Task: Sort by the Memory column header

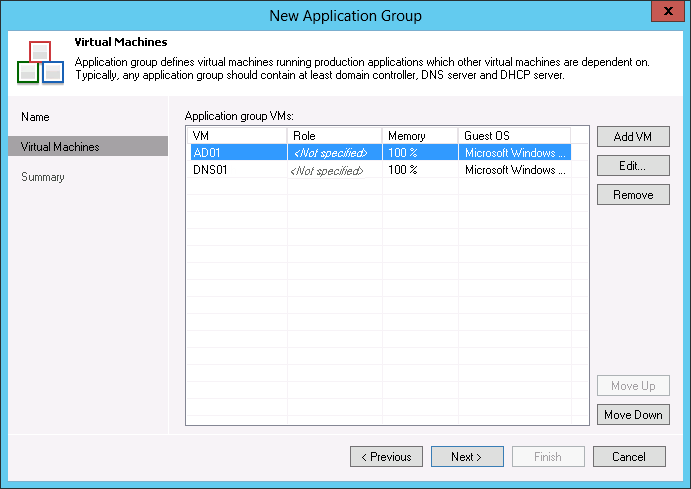Action: [420, 136]
